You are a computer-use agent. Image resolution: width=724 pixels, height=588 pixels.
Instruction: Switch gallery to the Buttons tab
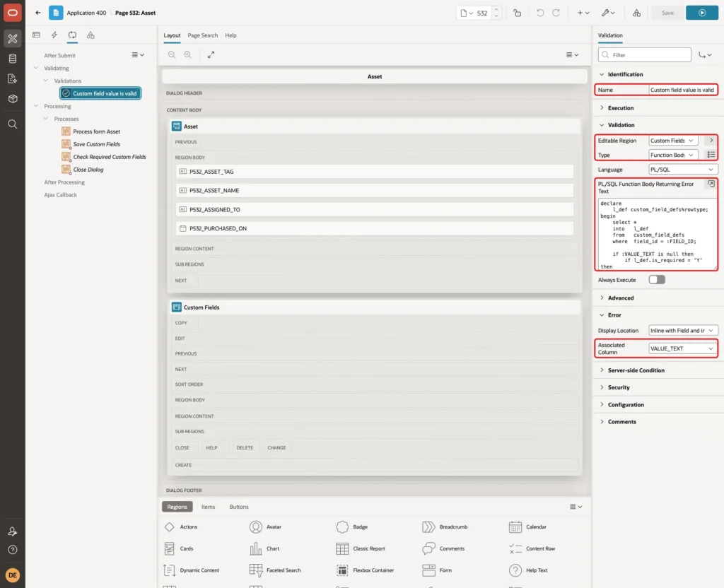239,507
